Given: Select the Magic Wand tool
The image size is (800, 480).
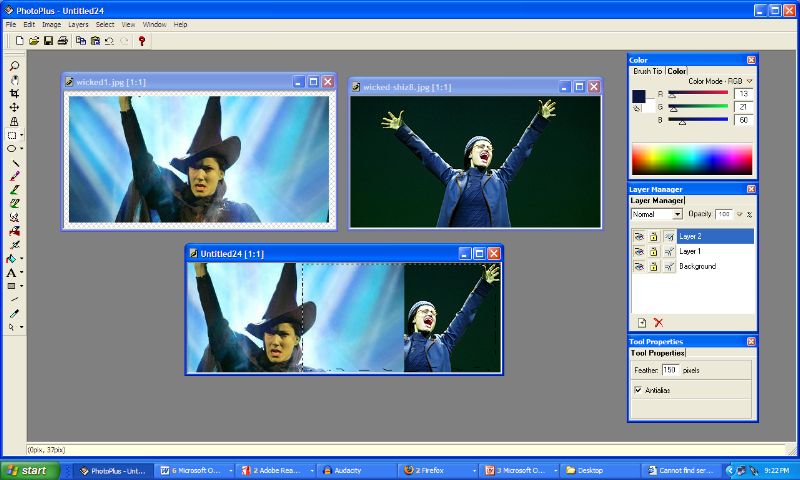Looking at the screenshot, I should point(14,163).
